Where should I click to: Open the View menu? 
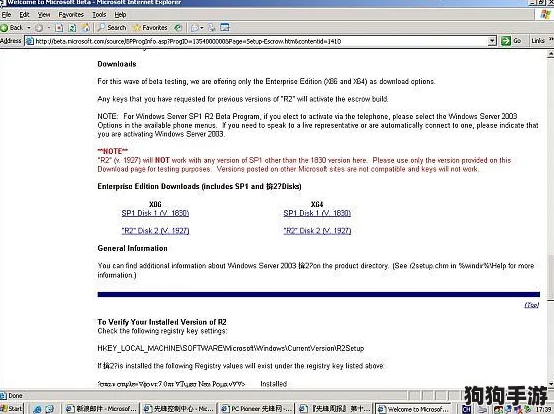click(44, 14)
